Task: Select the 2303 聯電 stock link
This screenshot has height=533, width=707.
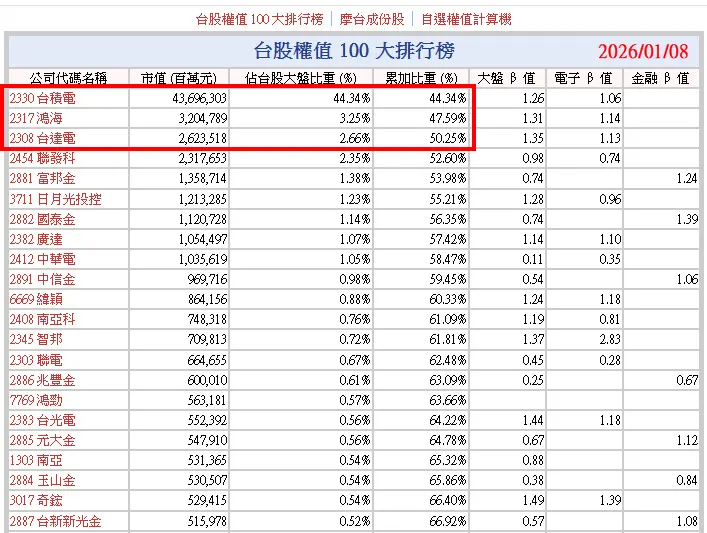Action: pos(36,360)
